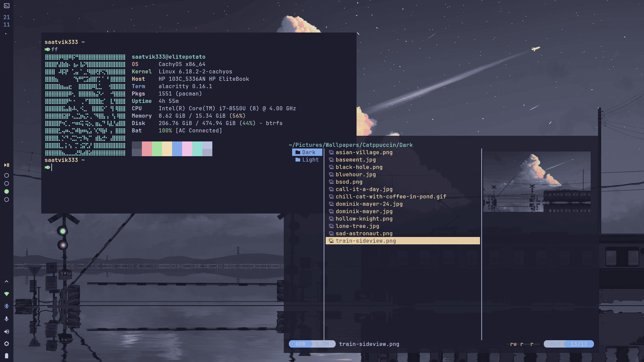This screenshot has width=644, height=362.
Task: Click the image icon beside train-sideview.png
Action: 331,241
